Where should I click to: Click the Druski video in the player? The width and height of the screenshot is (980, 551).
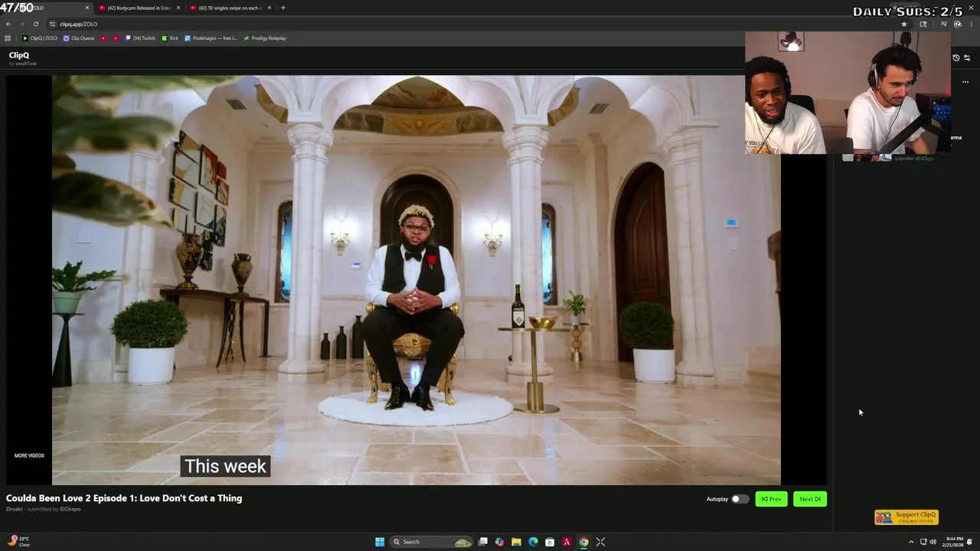click(416, 279)
